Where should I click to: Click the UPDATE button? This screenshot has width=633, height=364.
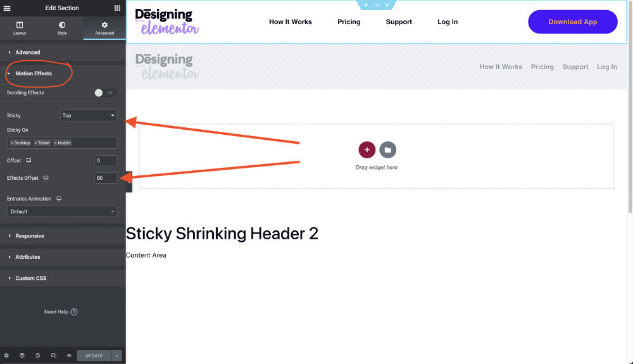point(94,356)
